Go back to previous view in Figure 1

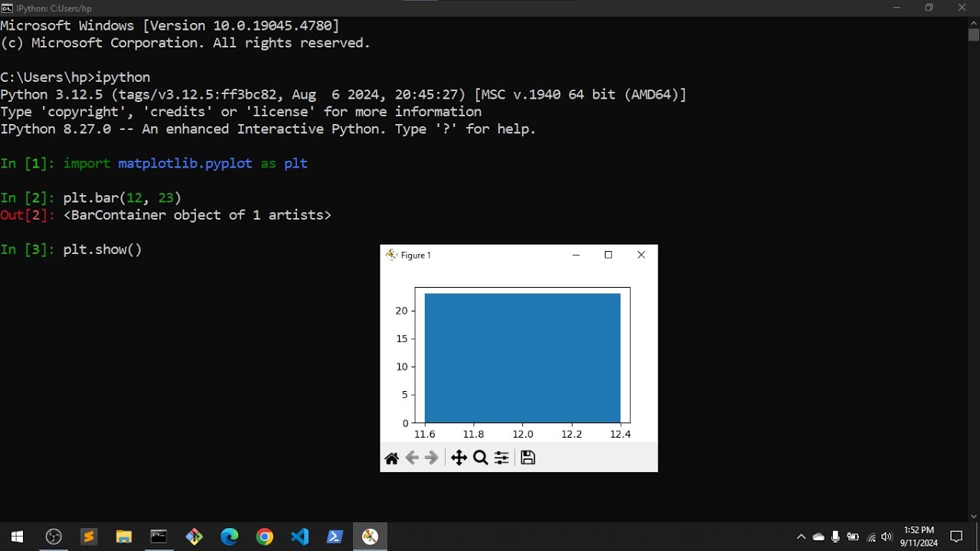coord(412,458)
